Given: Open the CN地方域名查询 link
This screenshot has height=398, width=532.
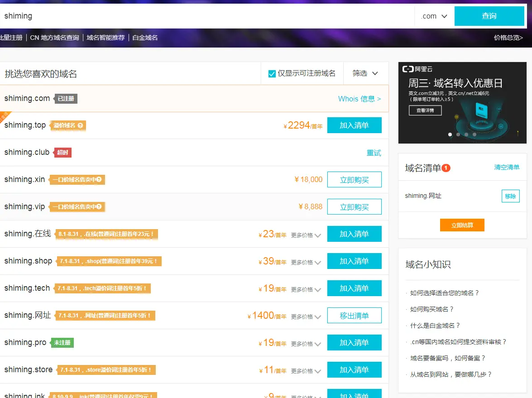Looking at the screenshot, I should point(54,38).
